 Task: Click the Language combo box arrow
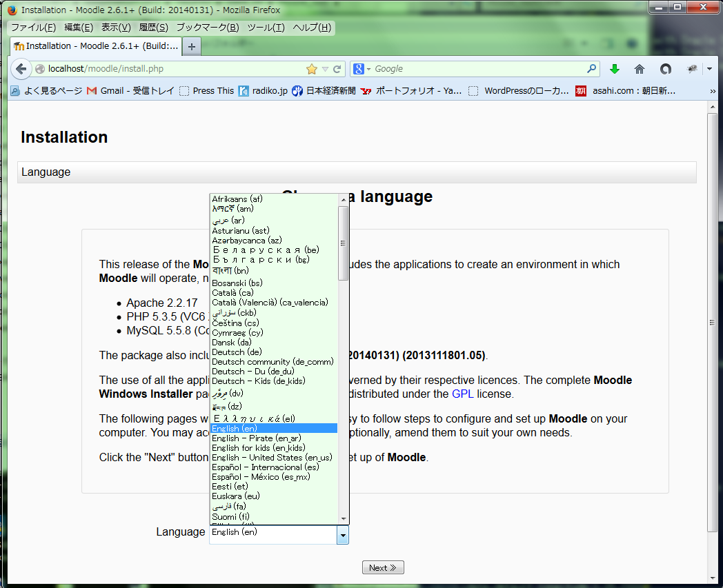tap(343, 535)
